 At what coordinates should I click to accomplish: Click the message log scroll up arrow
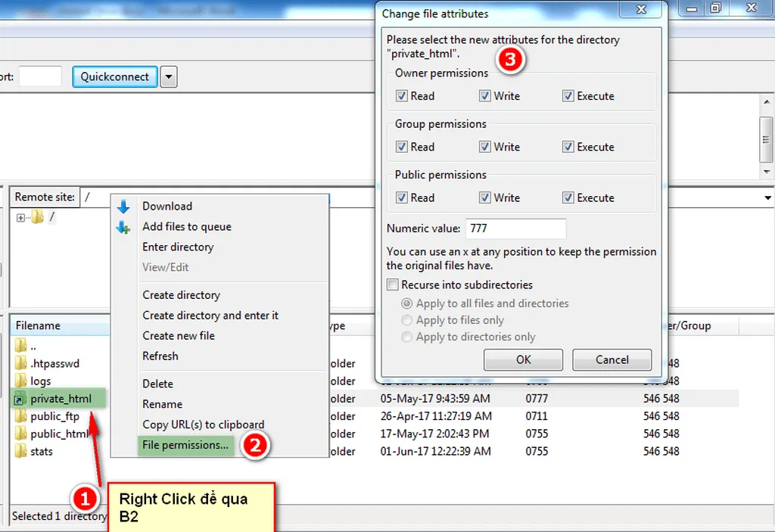[x=767, y=102]
